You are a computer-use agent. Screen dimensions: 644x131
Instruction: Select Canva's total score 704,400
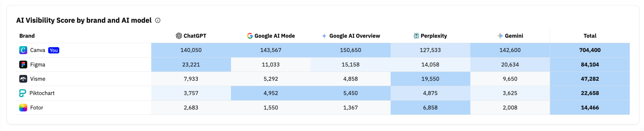(x=590, y=50)
